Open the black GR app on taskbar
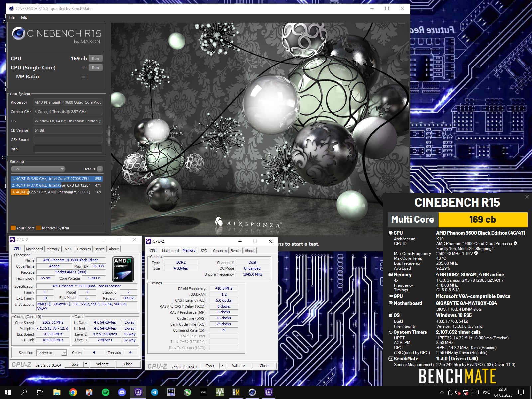532x399 pixels. pyautogui.click(x=203, y=392)
